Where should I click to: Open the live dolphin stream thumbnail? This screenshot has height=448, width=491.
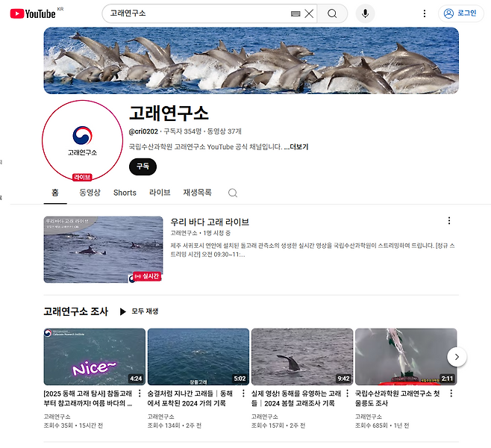(x=103, y=249)
